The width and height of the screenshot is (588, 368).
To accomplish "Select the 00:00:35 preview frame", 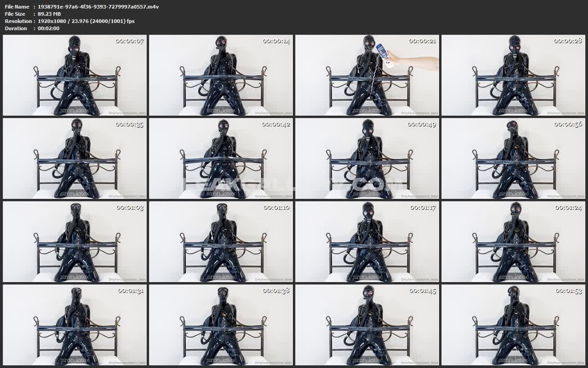I will [x=75, y=158].
